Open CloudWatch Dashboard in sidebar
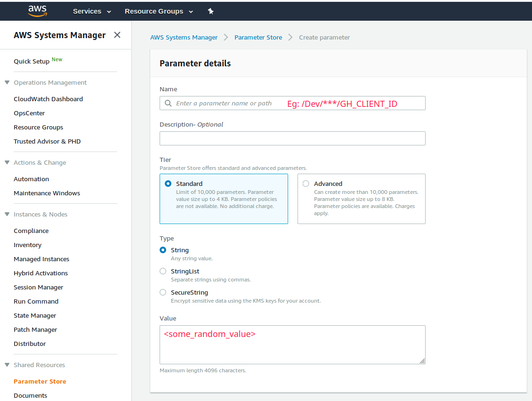532x401 pixels. [x=48, y=99]
